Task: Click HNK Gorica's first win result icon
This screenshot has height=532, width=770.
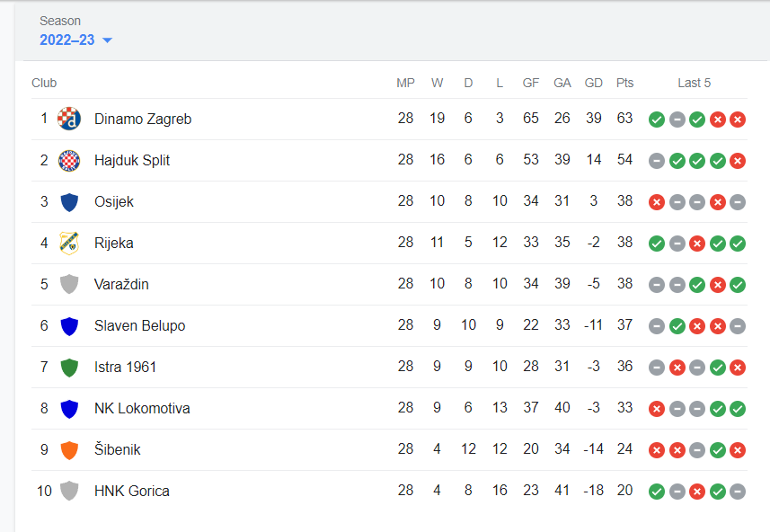Action: click(657, 491)
